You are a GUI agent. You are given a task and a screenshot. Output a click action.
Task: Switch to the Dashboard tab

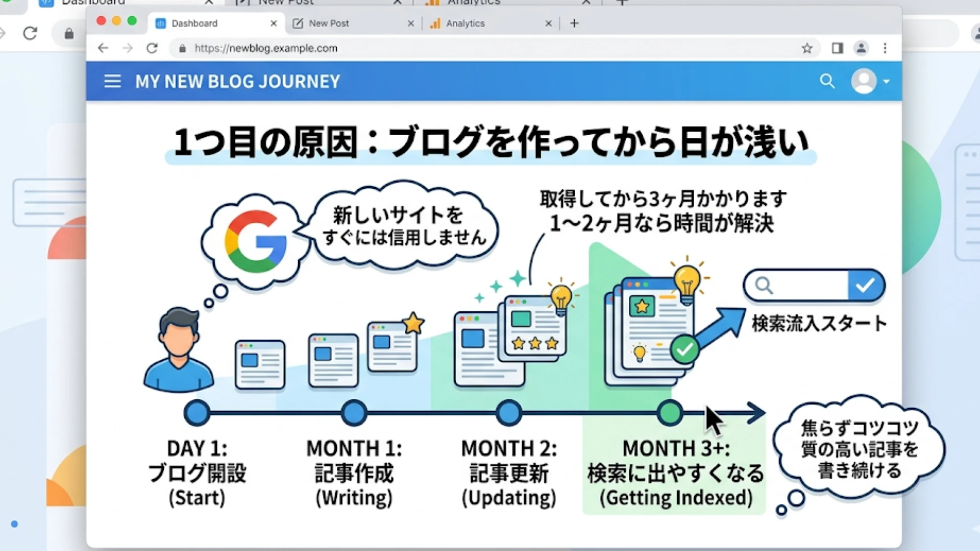(217, 23)
